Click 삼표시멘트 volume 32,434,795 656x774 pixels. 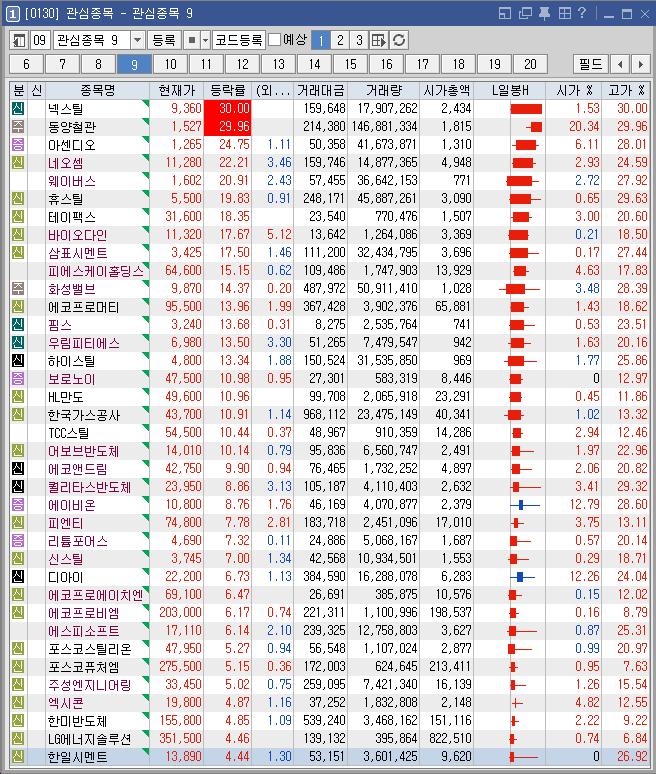click(387, 253)
